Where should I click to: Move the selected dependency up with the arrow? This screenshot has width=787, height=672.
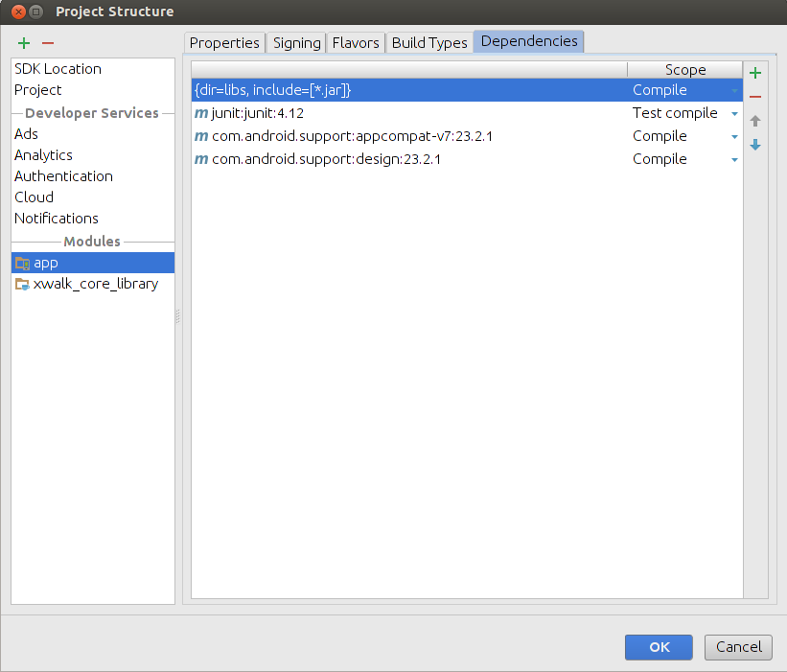tap(755, 122)
